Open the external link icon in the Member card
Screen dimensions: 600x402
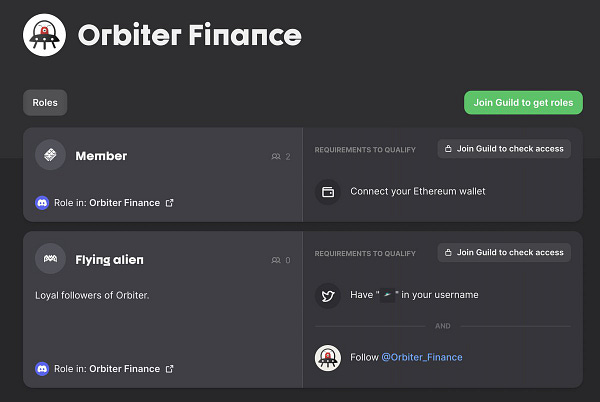tap(170, 203)
